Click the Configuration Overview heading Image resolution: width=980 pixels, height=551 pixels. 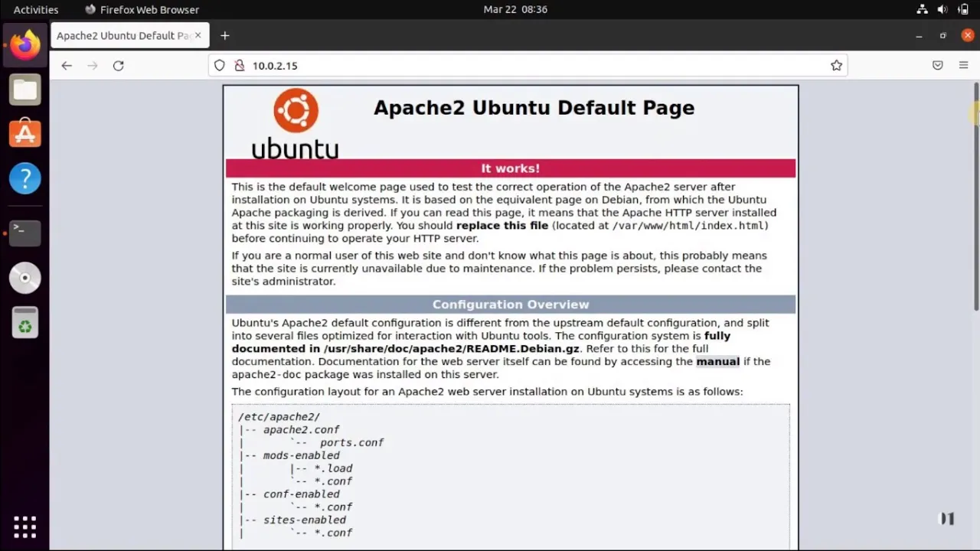pyautogui.click(x=511, y=305)
